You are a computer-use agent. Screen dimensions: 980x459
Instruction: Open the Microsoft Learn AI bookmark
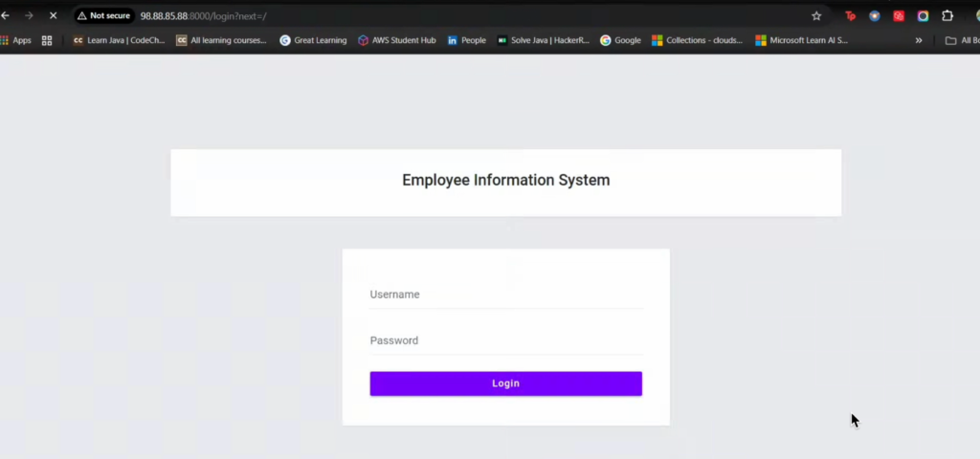(x=801, y=41)
